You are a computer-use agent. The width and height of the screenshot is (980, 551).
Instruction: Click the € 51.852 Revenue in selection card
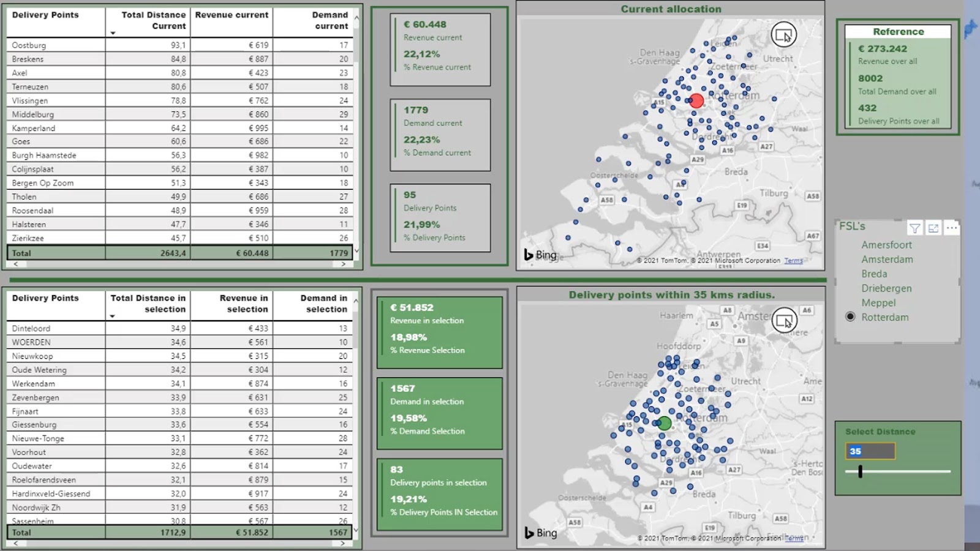[439, 332]
